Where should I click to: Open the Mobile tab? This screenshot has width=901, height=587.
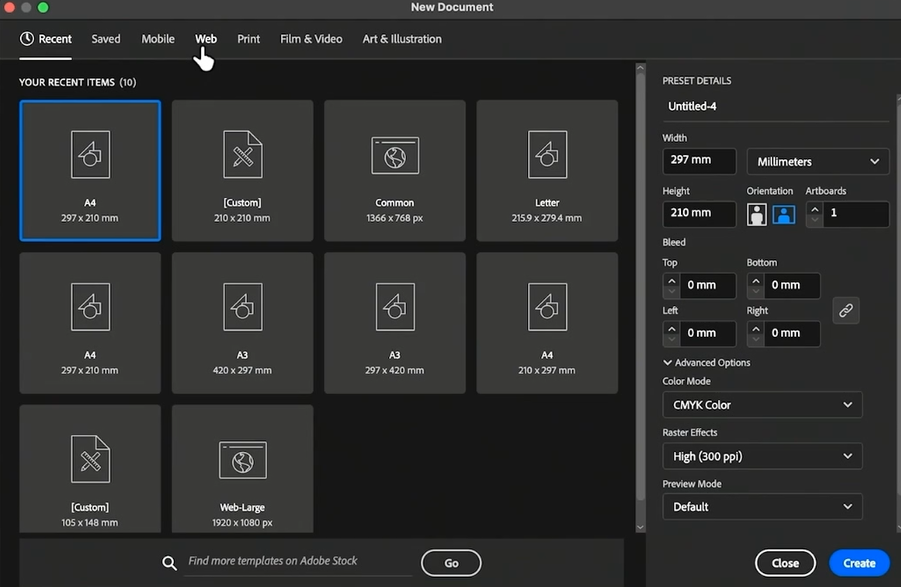tap(158, 39)
